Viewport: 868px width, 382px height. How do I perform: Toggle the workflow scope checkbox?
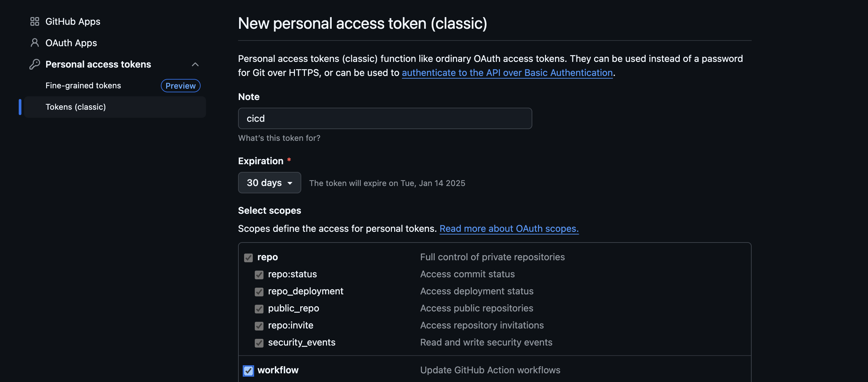tap(248, 371)
